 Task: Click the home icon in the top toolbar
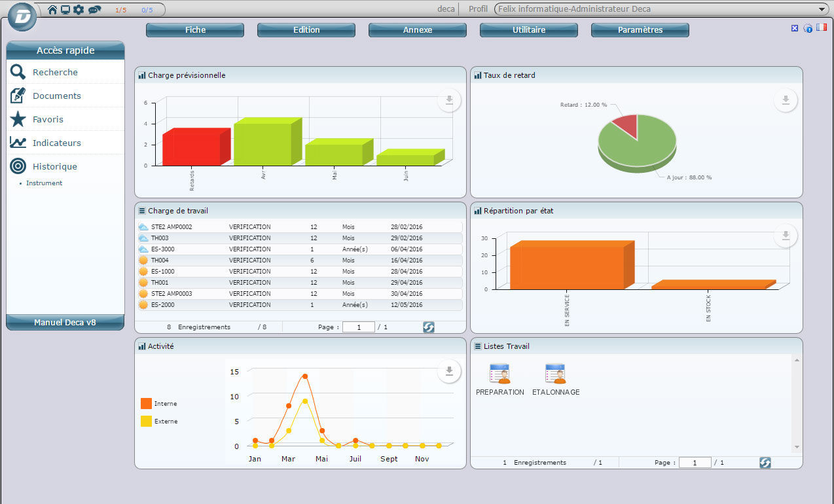pyautogui.click(x=52, y=10)
